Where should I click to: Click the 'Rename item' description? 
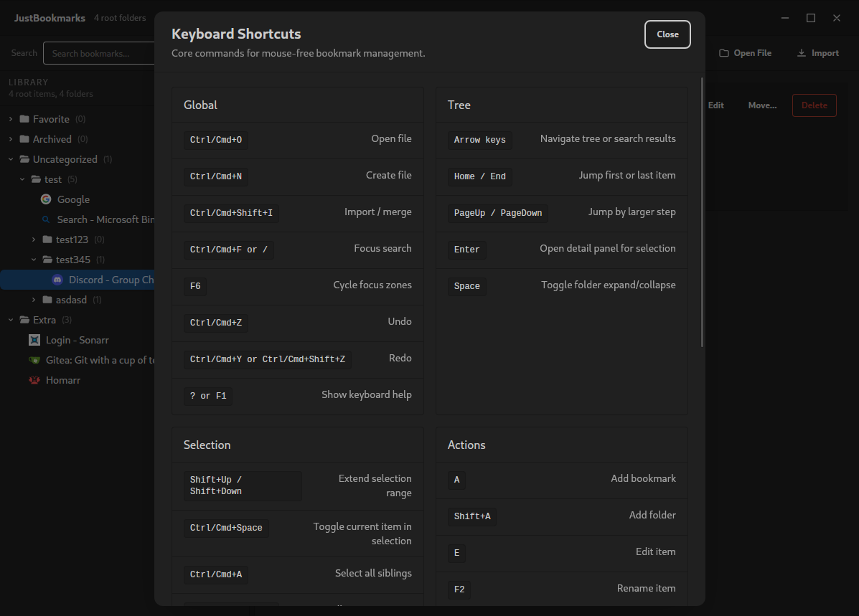click(x=646, y=589)
